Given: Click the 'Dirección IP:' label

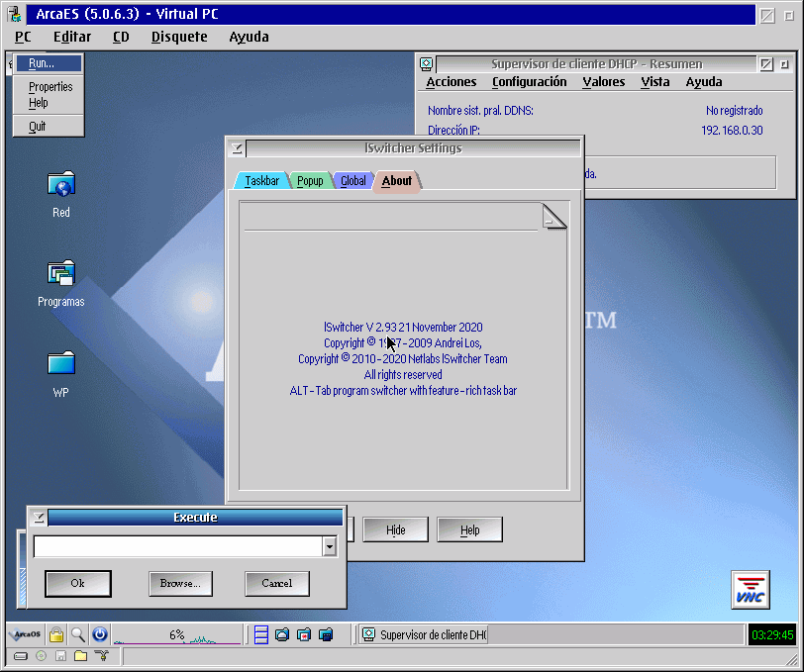Looking at the screenshot, I should (453, 131).
